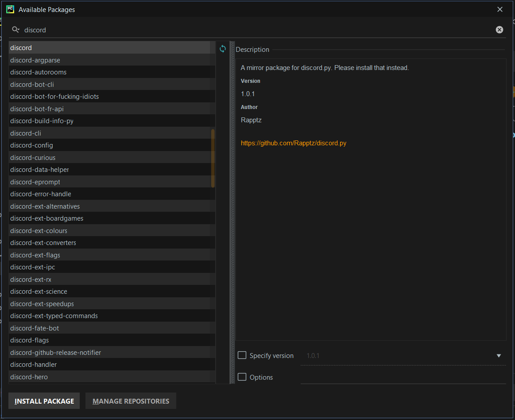Select discord-ext-alternatives package
This screenshot has width=515, height=420.
(112, 206)
